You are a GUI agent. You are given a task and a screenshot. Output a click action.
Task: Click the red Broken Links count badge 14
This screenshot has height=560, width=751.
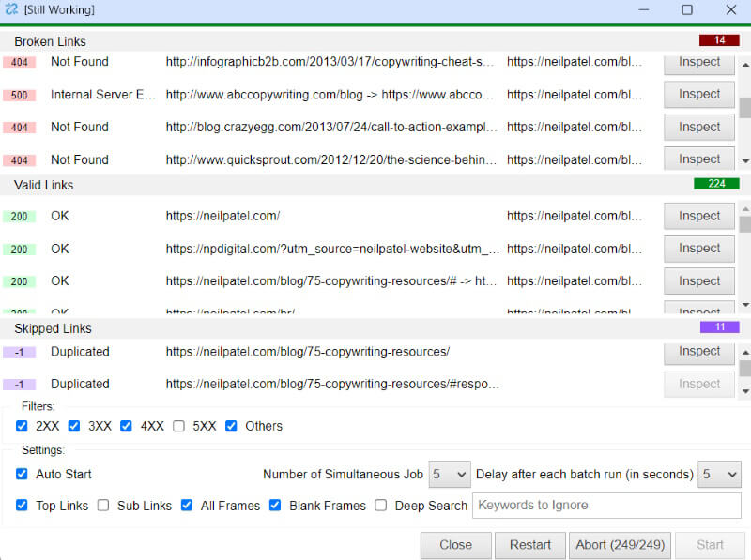pos(719,40)
